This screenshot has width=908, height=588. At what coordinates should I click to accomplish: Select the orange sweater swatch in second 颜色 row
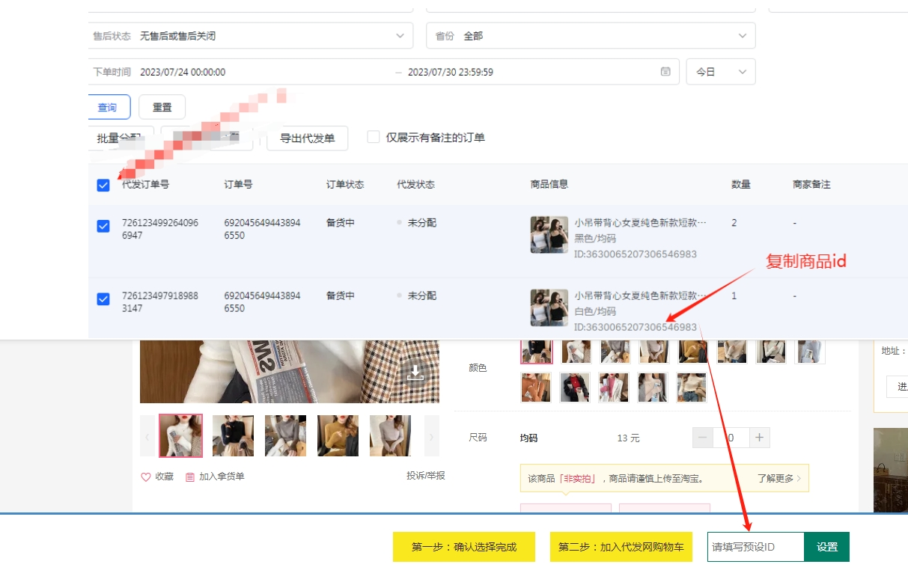tap(537, 388)
